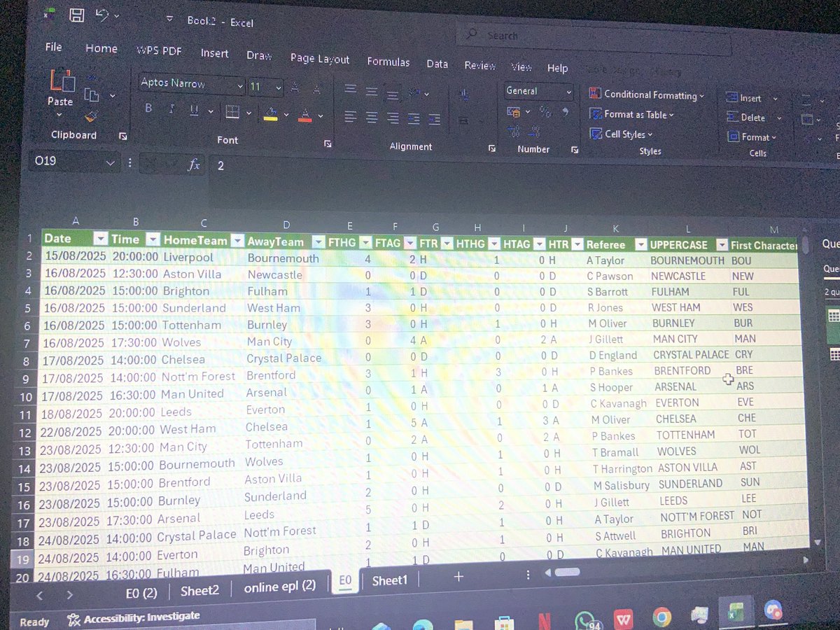Click the Increase Decimal icon
Viewport: 840px width, 630px height.
513,132
